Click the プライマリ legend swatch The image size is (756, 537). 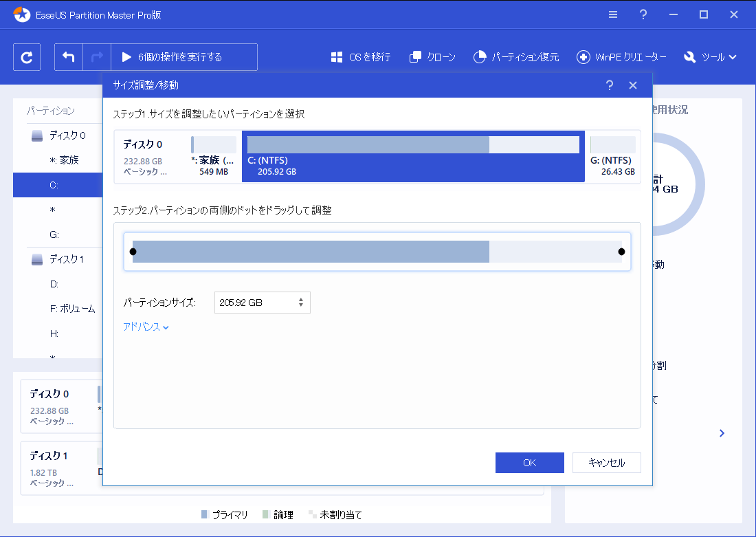pos(204,514)
